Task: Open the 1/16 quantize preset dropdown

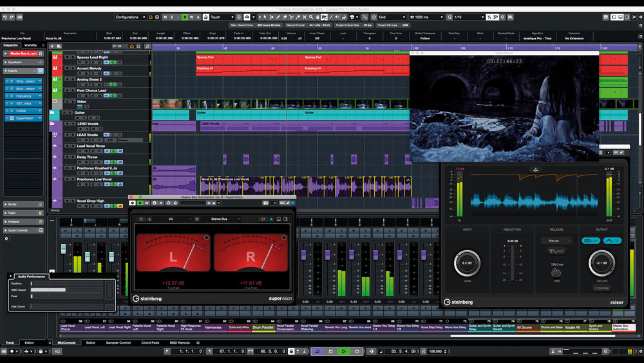Action: pyautogui.click(x=469, y=17)
